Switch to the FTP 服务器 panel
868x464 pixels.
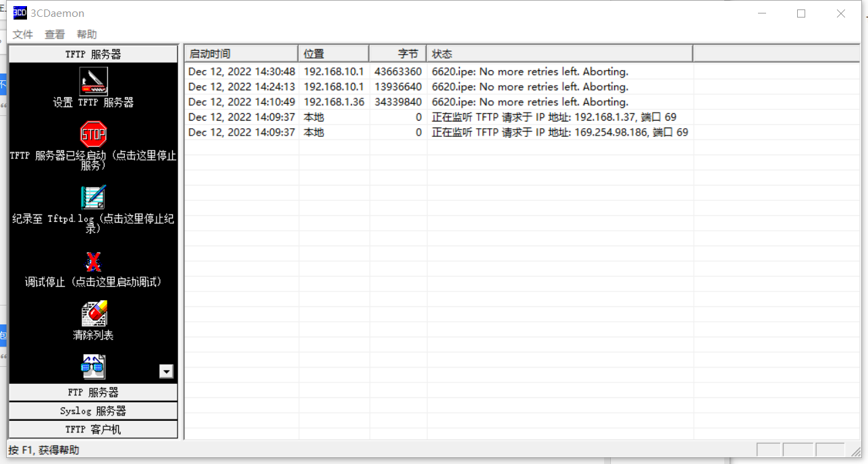(x=93, y=393)
